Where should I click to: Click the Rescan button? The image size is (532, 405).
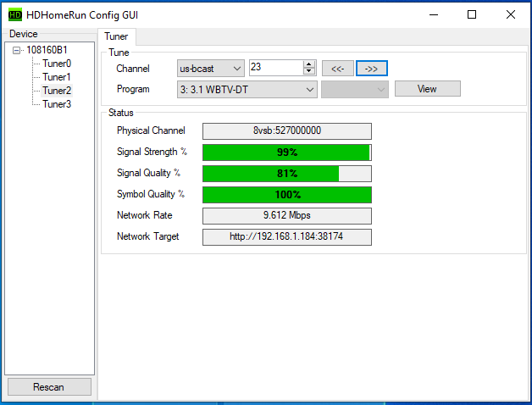coord(48,387)
